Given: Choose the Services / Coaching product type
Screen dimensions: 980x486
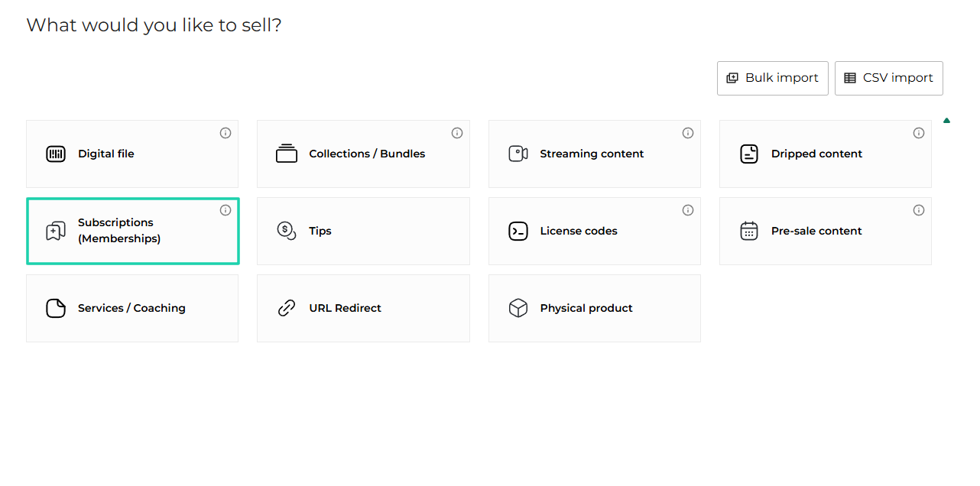Looking at the screenshot, I should [132, 308].
